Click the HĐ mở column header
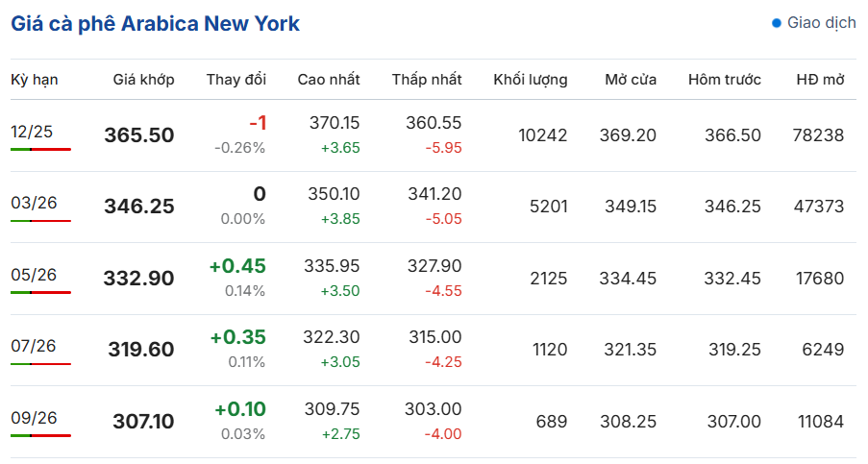Screen dimensions: 868x464 [820, 80]
